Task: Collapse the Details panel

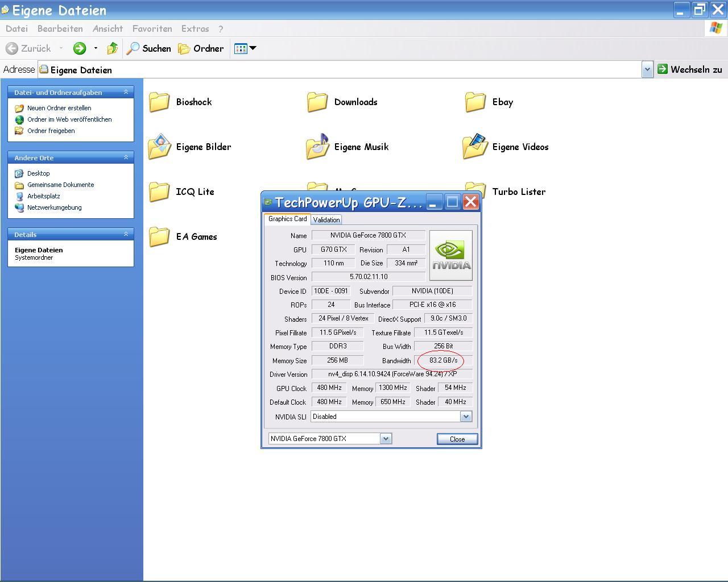Action: point(126,234)
